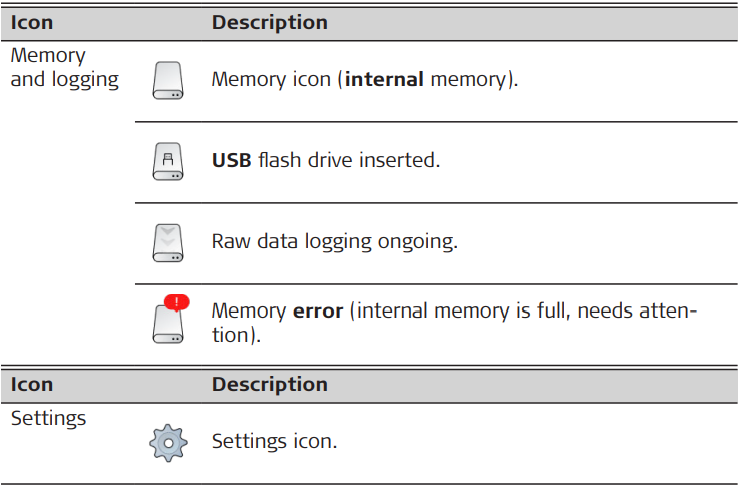Click the second table's 'Description' column header
Viewport: 747px width, 497px height.
(269, 385)
